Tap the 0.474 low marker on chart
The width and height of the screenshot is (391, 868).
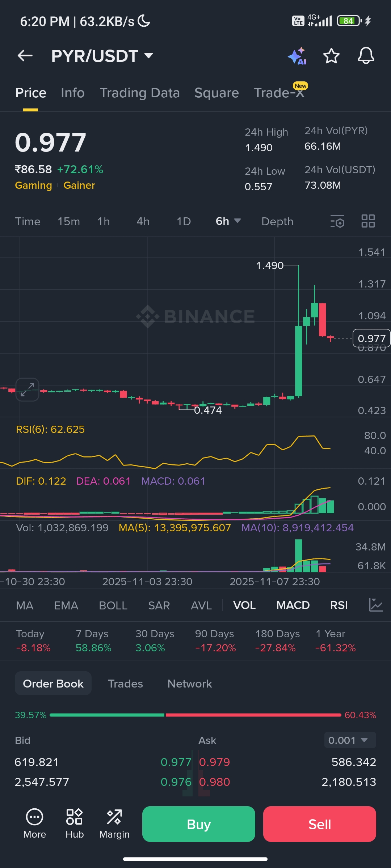coord(208,410)
